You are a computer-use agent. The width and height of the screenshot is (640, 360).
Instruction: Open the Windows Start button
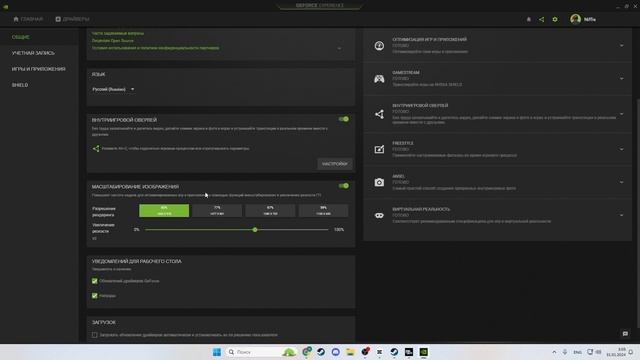[x=217, y=352]
